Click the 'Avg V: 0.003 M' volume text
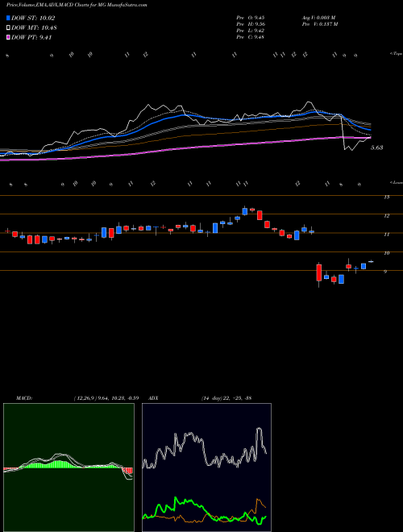The image size is (403, 532). [x=318, y=18]
